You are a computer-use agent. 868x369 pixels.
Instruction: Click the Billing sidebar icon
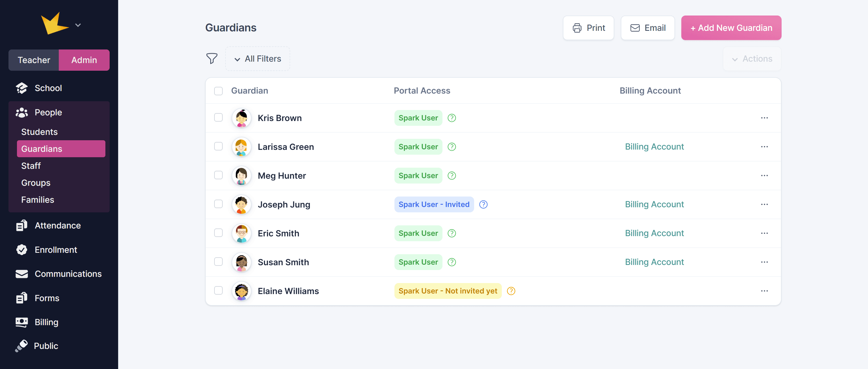22,322
